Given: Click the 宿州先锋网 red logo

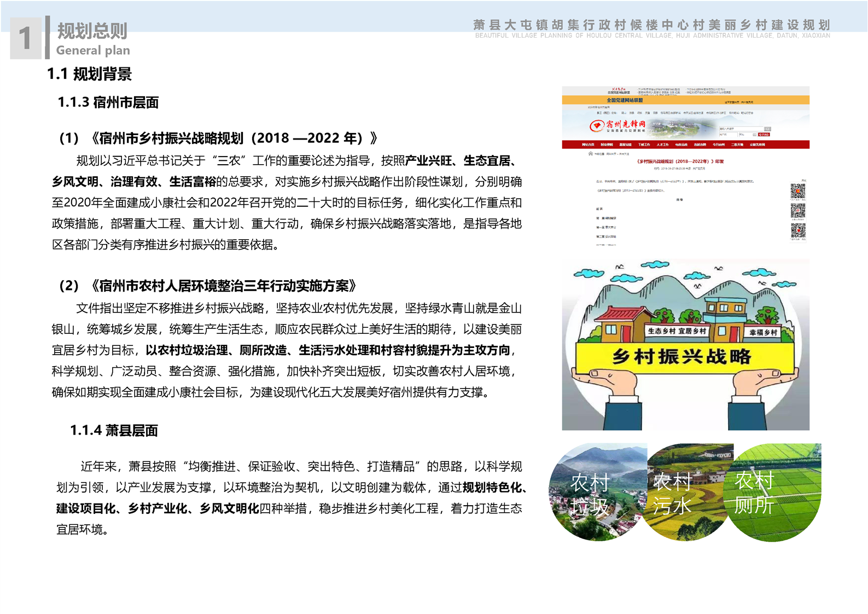Looking at the screenshot, I should pyautogui.click(x=617, y=126).
